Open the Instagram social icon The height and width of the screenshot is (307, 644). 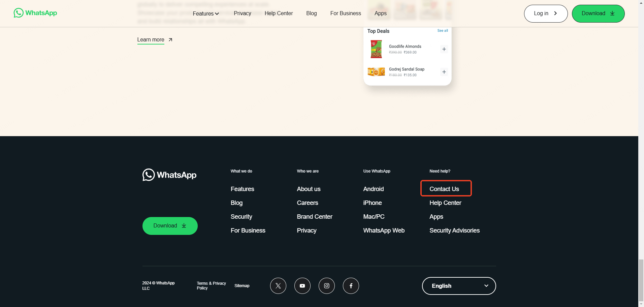[x=327, y=286]
